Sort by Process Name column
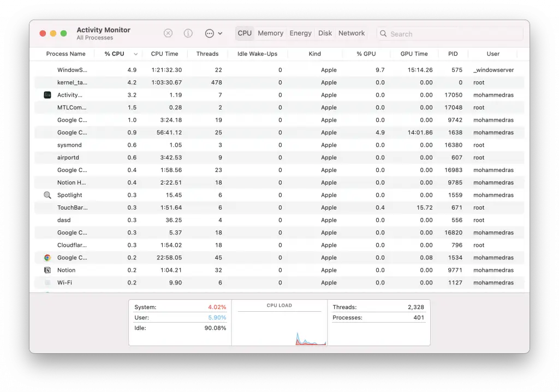 pyautogui.click(x=66, y=54)
